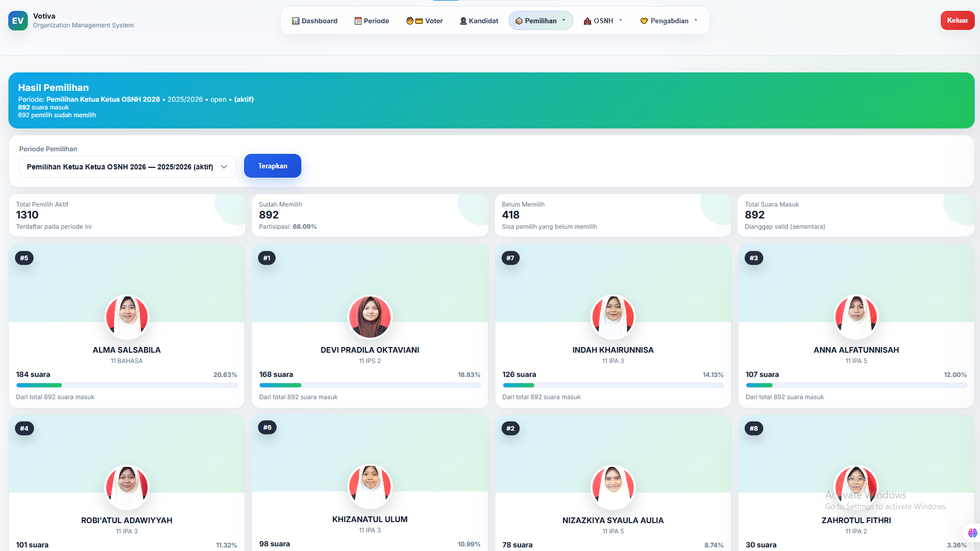This screenshot has height=551, width=980.
Task: Click Indah Khairunnisa's photo
Action: pos(613,317)
